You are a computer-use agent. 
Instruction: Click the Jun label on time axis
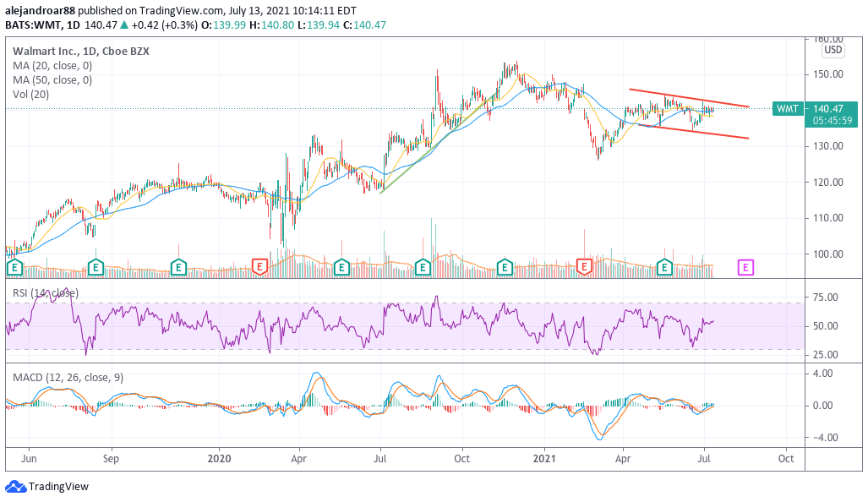coord(29,459)
